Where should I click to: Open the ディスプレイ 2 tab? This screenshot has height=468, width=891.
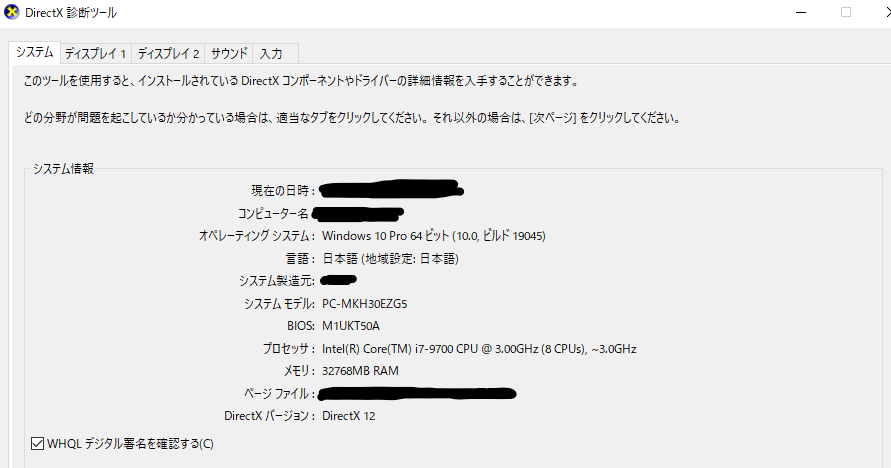coord(168,53)
